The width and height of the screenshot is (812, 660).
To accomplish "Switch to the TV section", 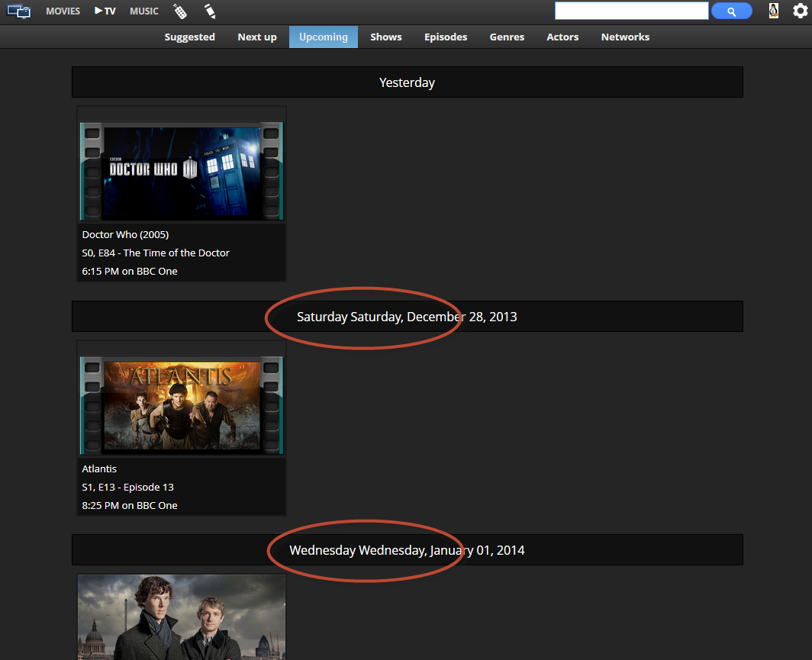I will click(105, 11).
